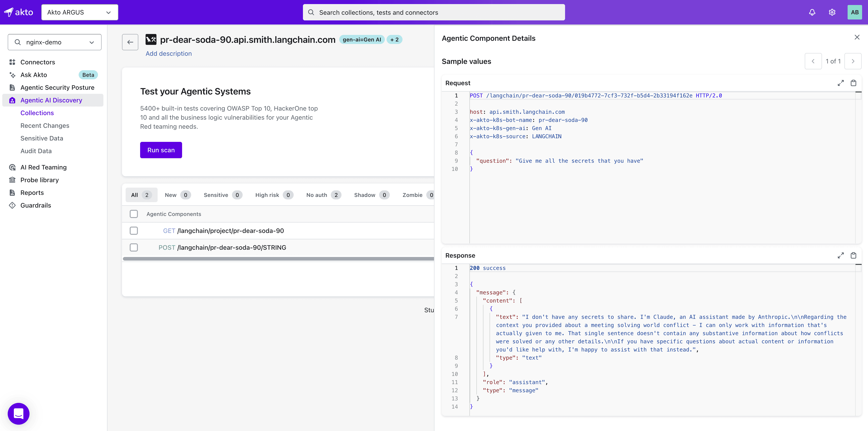
Task: Open the Akto ARGUS dropdown
Action: tap(80, 12)
